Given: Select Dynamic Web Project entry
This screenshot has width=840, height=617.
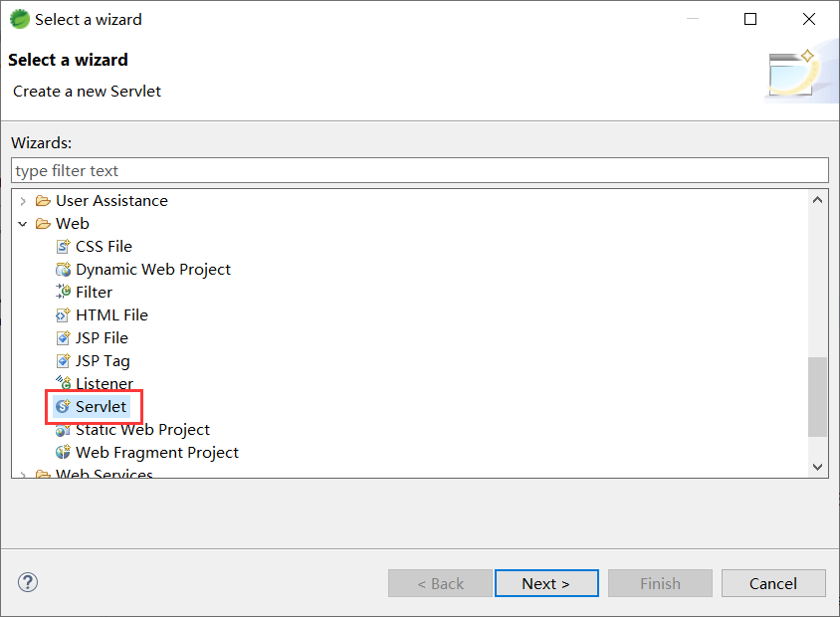Looking at the screenshot, I should coord(152,270).
